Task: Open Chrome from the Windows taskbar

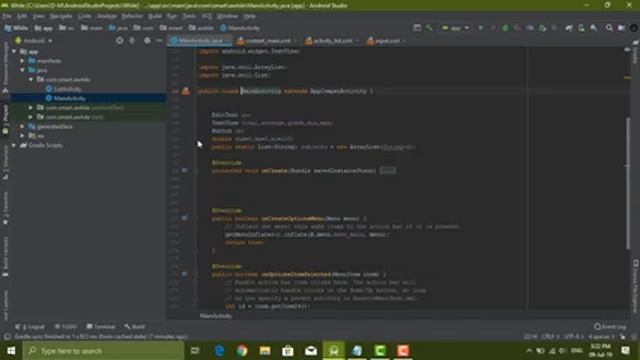Action: click(x=242, y=351)
